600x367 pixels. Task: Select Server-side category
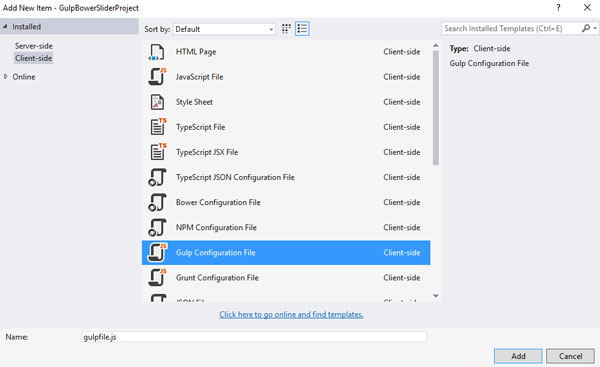(x=34, y=46)
